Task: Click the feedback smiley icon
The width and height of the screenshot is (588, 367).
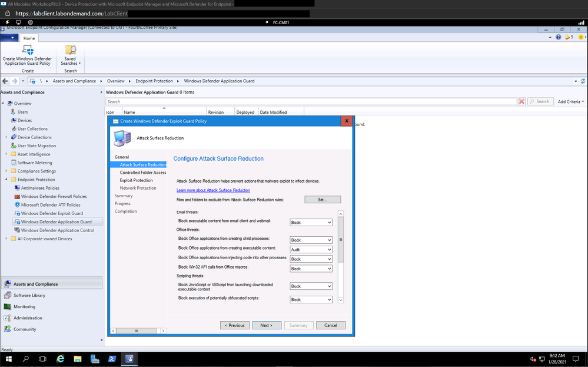Action: click(x=581, y=37)
